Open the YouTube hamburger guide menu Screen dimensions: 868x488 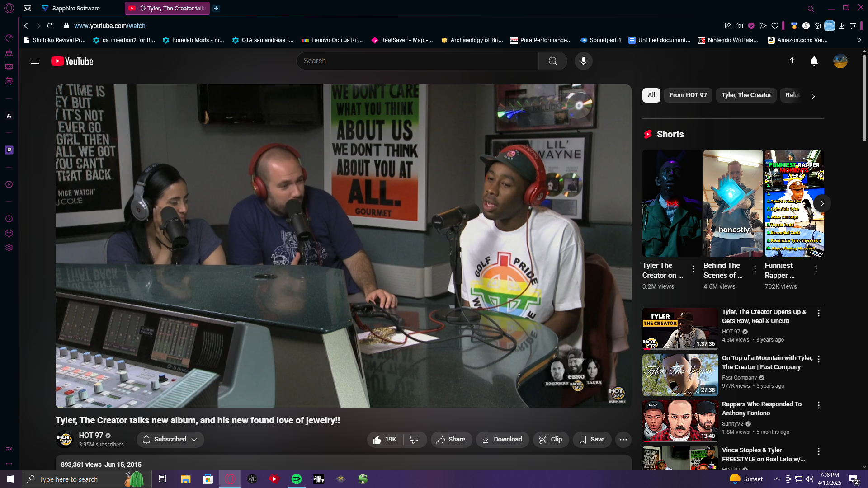pyautogui.click(x=35, y=61)
